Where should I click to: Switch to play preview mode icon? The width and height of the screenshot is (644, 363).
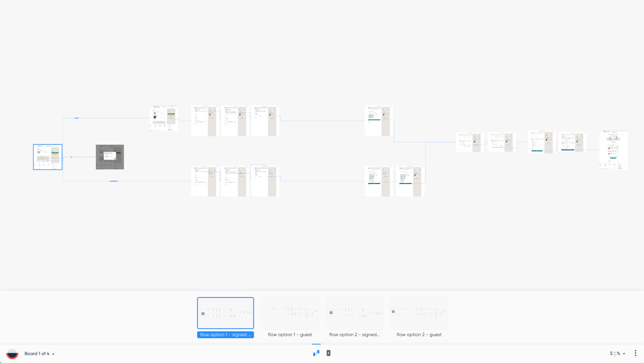click(328, 353)
